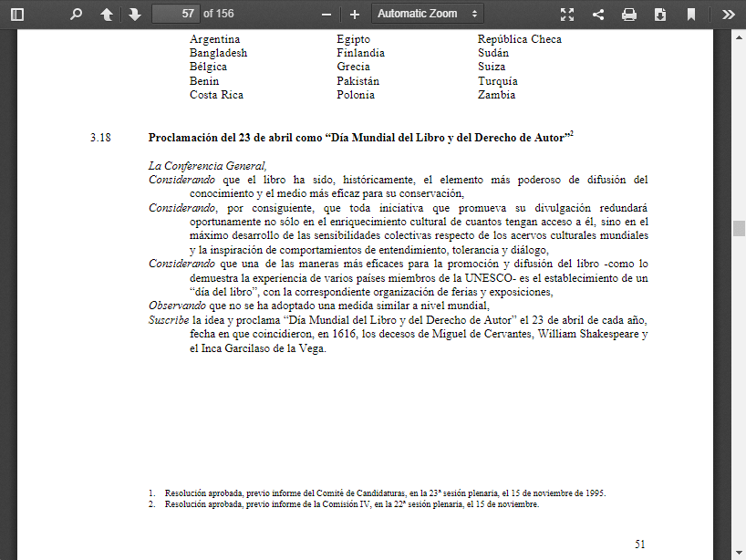Viewport: 746px width, 560px height.
Task: Click the text La Conferencia General
Action: [x=207, y=166]
